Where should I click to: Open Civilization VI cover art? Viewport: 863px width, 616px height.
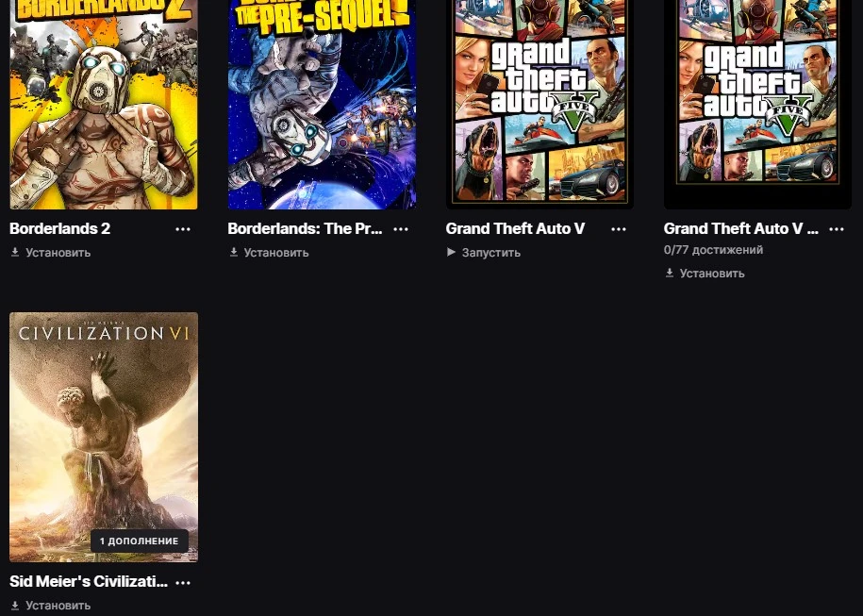click(x=104, y=437)
